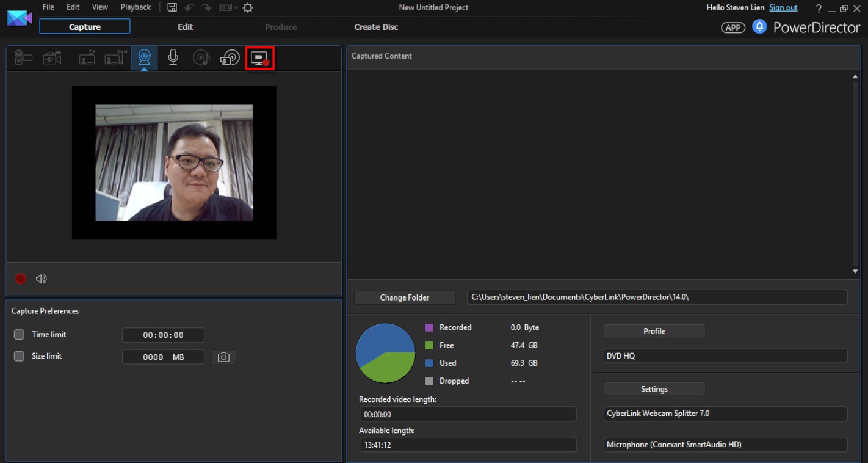Enable the Time limit checkbox
This screenshot has width=868, height=463.
(x=19, y=335)
